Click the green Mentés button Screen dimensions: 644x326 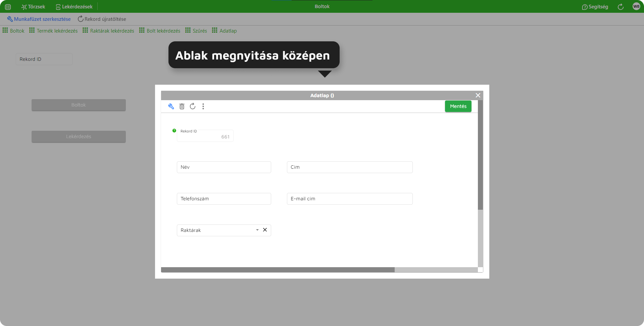click(458, 106)
